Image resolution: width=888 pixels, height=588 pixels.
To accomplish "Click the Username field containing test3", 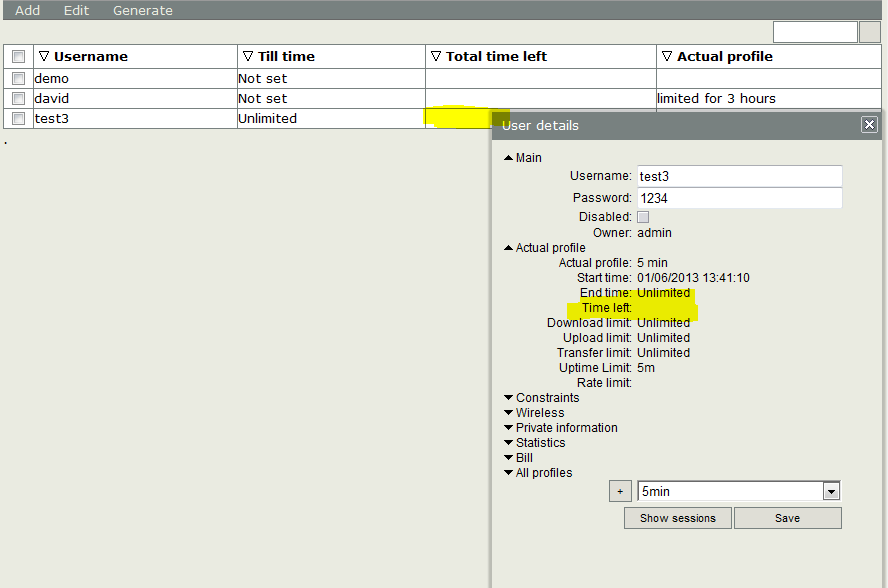I will [740, 176].
